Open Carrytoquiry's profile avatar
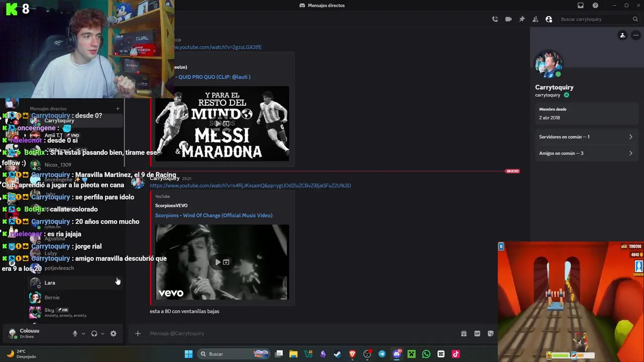This screenshot has width=644, height=362. tap(548, 64)
